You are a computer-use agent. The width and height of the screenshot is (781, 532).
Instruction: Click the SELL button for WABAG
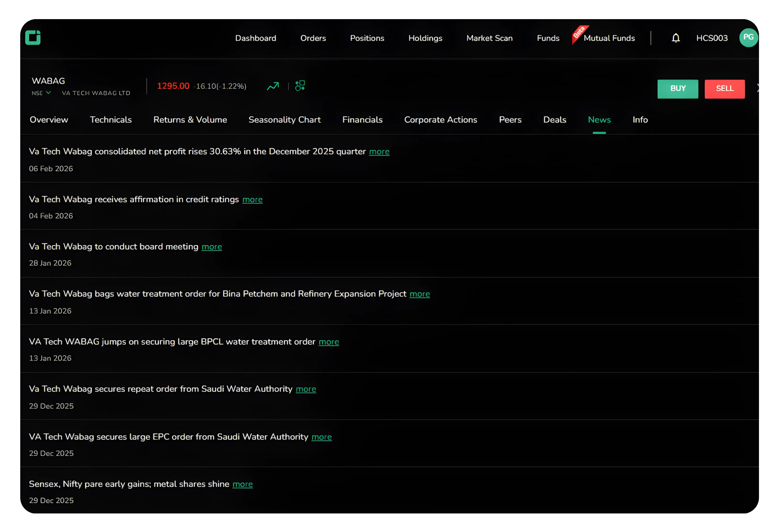click(725, 89)
